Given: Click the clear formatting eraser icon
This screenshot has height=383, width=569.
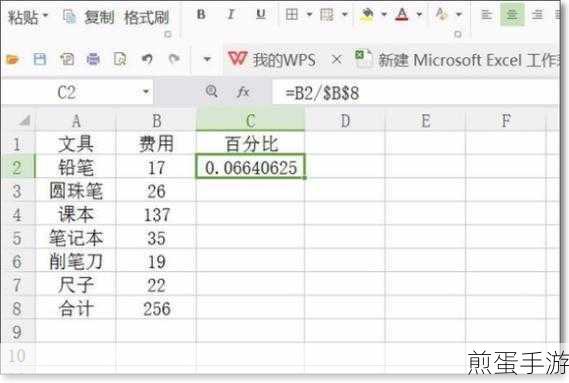Looking at the screenshot, I should [x=442, y=15].
